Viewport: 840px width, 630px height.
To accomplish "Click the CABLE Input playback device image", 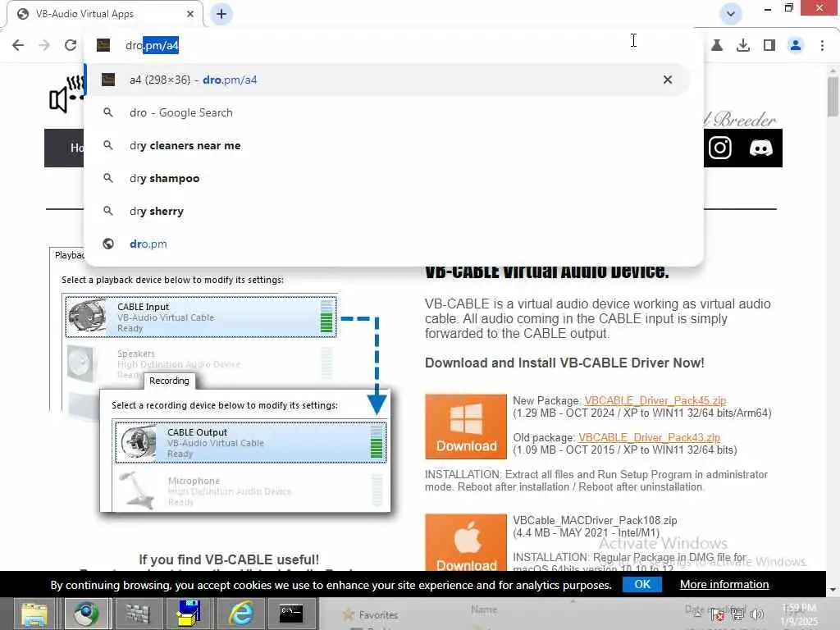I will (x=87, y=316).
